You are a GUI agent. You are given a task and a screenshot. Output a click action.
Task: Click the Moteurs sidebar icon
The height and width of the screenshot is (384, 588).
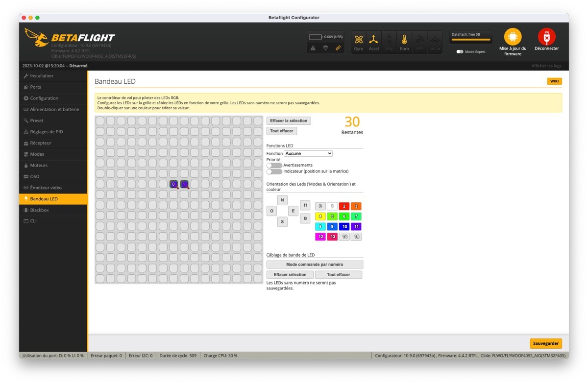[26, 166]
